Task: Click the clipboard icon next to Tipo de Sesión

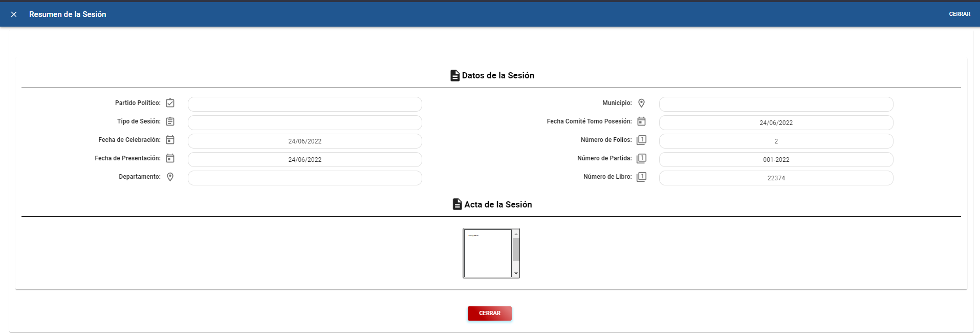Action: pyautogui.click(x=170, y=121)
